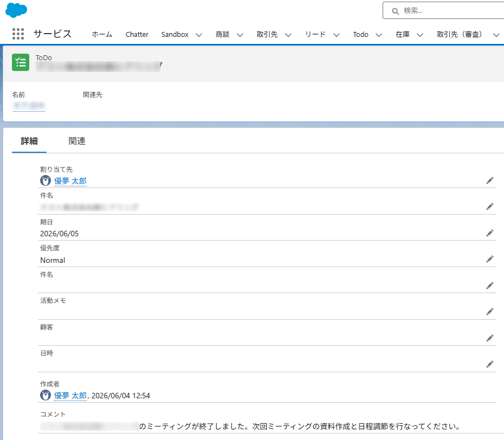The width and height of the screenshot is (504, 440).
Task: Click the priority value Normal
Action: pos(53,260)
